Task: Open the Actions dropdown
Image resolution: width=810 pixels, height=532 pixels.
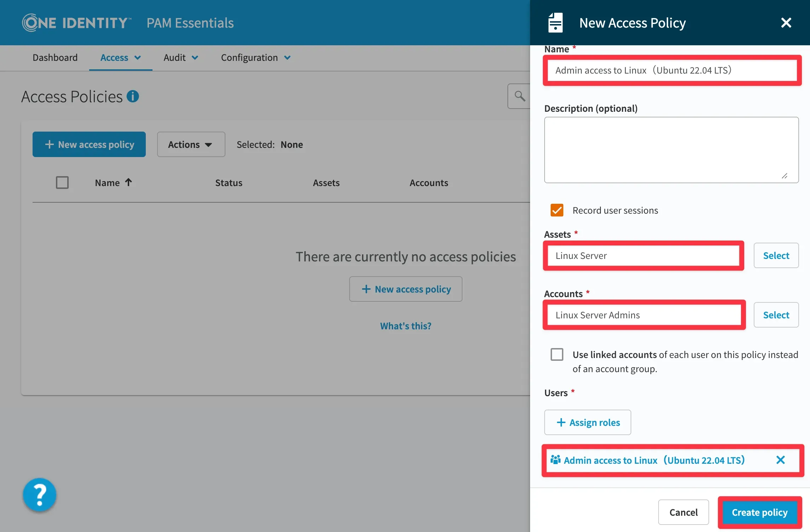Action: 191,144
